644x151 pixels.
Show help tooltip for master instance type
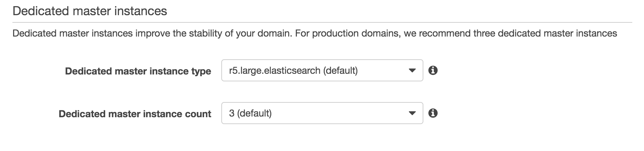pos(433,71)
